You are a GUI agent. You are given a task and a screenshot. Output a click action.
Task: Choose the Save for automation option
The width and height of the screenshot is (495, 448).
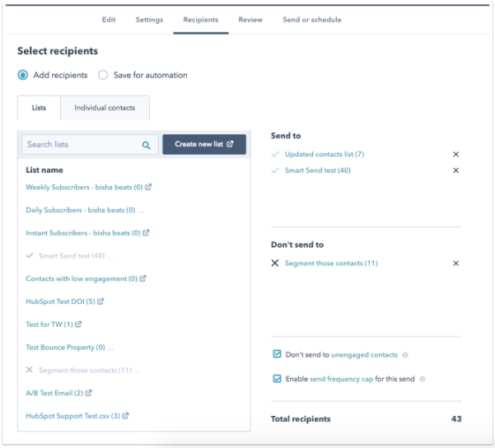[103, 75]
